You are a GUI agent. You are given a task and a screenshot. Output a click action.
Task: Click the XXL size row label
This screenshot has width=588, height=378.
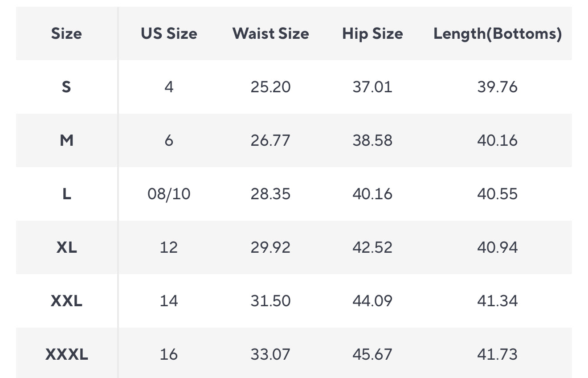pyautogui.click(x=66, y=301)
